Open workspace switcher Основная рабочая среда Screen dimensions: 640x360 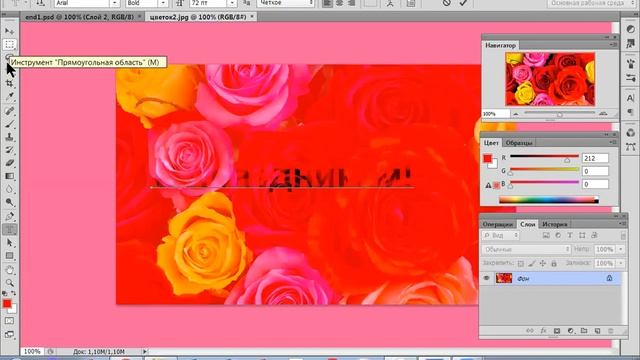[591, 3]
